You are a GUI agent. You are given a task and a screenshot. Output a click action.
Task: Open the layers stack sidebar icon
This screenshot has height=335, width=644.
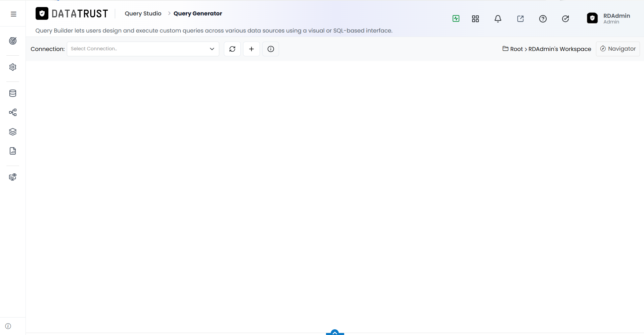click(13, 132)
